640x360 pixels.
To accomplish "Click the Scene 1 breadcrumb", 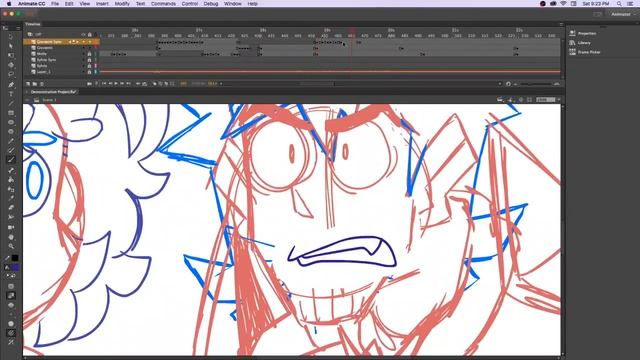I will (x=49, y=100).
